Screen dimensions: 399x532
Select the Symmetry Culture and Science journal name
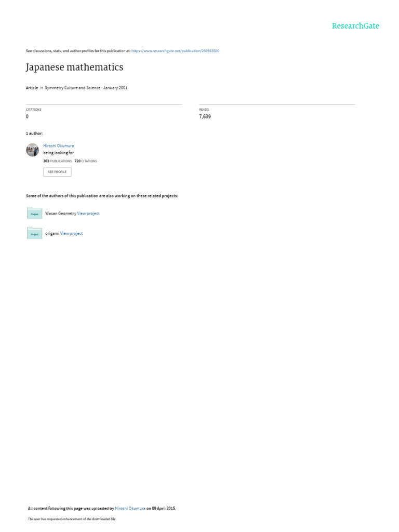pyautogui.click(x=73, y=88)
